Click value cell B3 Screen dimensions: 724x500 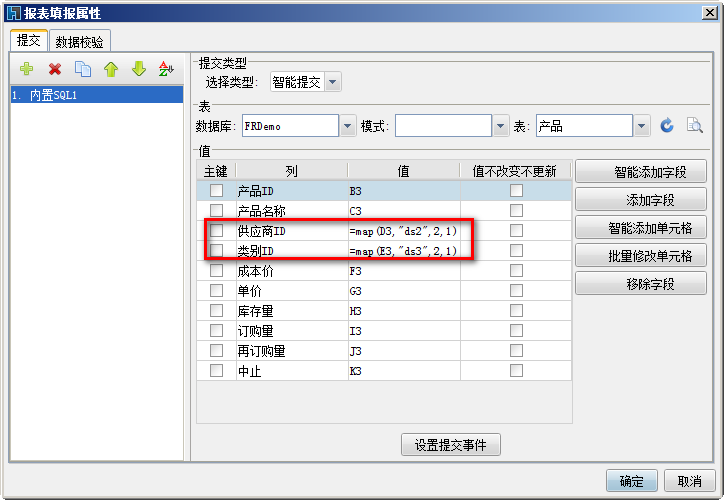(404, 191)
